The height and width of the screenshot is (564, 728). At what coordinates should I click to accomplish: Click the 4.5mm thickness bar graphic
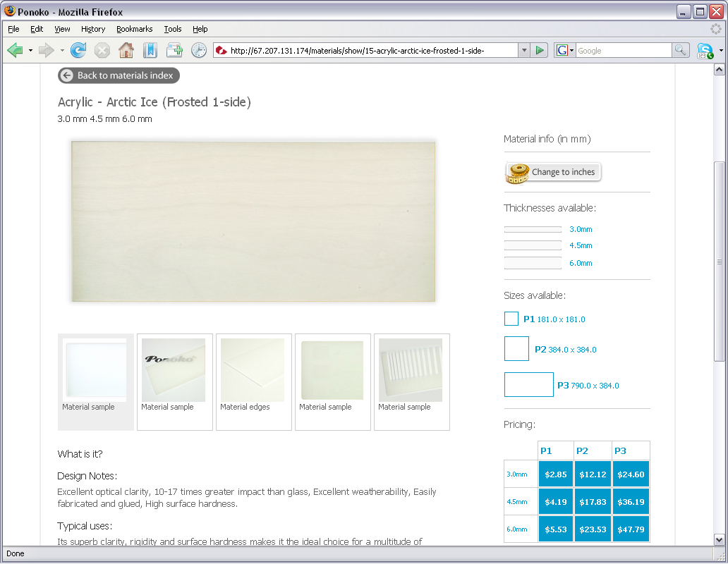(533, 245)
